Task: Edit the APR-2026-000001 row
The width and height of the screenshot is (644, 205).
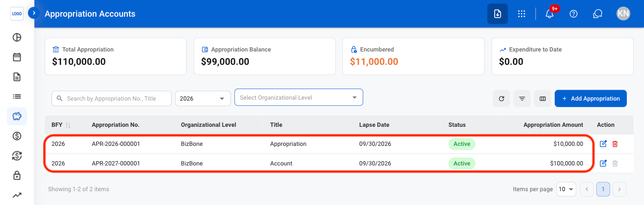Action: 603,144
